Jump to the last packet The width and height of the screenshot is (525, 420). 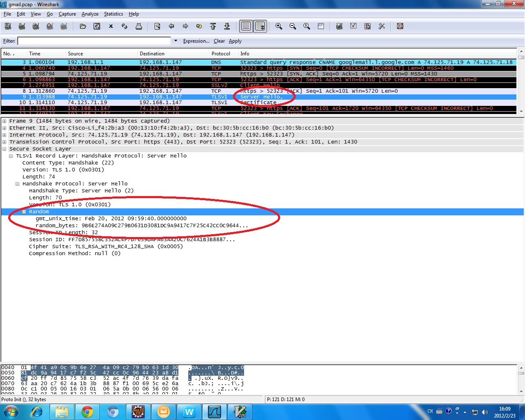click(x=227, y=26)
